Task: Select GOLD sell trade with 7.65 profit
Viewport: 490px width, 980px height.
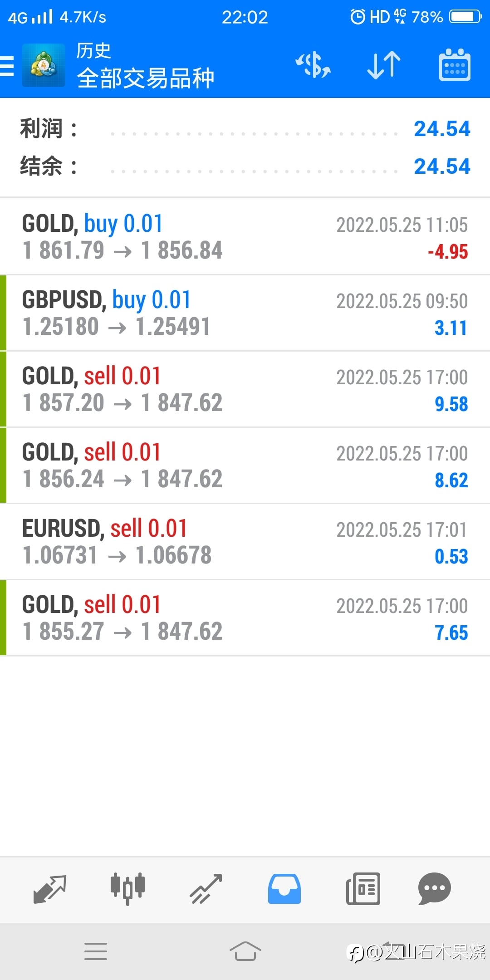Action: tap(245, 617)
